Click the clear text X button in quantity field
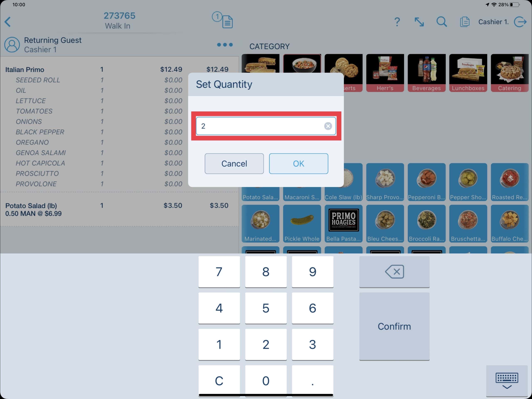532x399 pixels. [328, 126]
